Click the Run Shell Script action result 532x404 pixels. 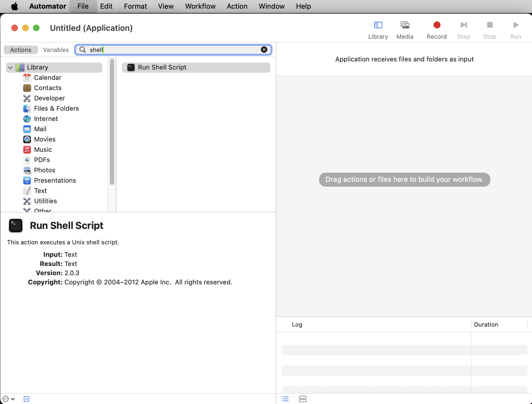tap(196, 67)
